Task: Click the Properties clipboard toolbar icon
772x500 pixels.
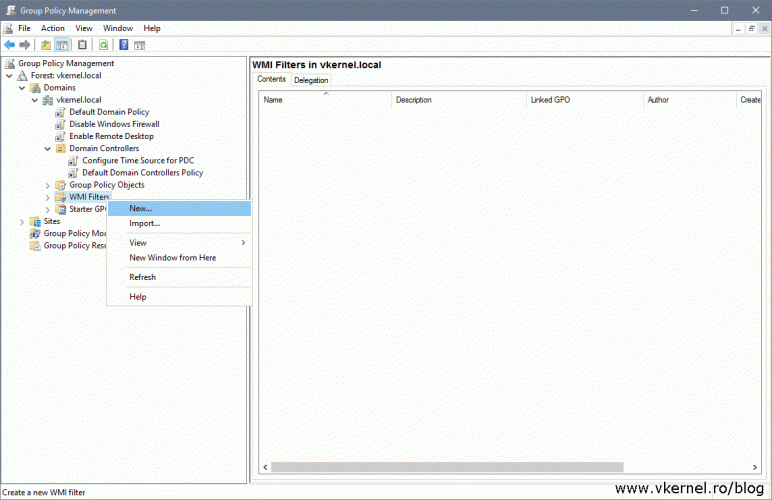Action: click(x=82, y=45)
